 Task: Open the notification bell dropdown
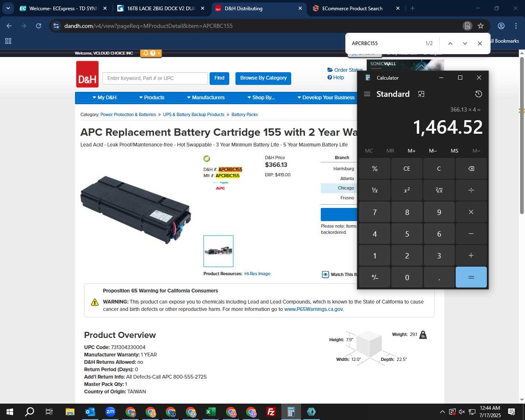pyautogui.click(x=151, y=53)
